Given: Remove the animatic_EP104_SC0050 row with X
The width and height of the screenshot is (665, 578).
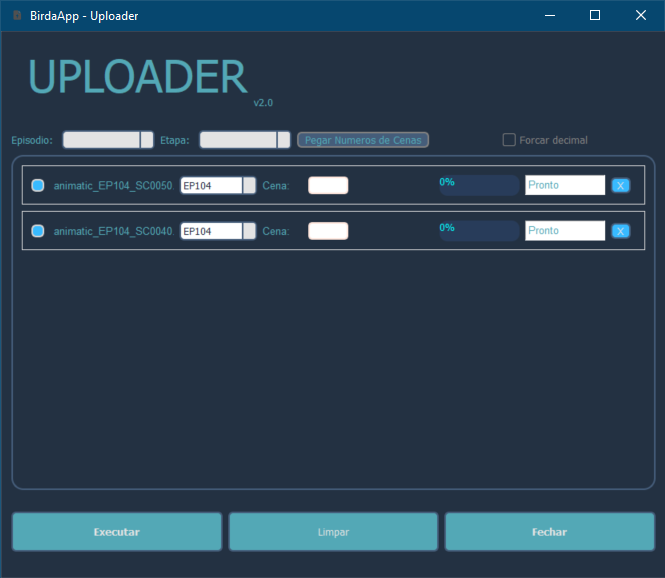Looking at the screenshot, I should tap(620, 185).
